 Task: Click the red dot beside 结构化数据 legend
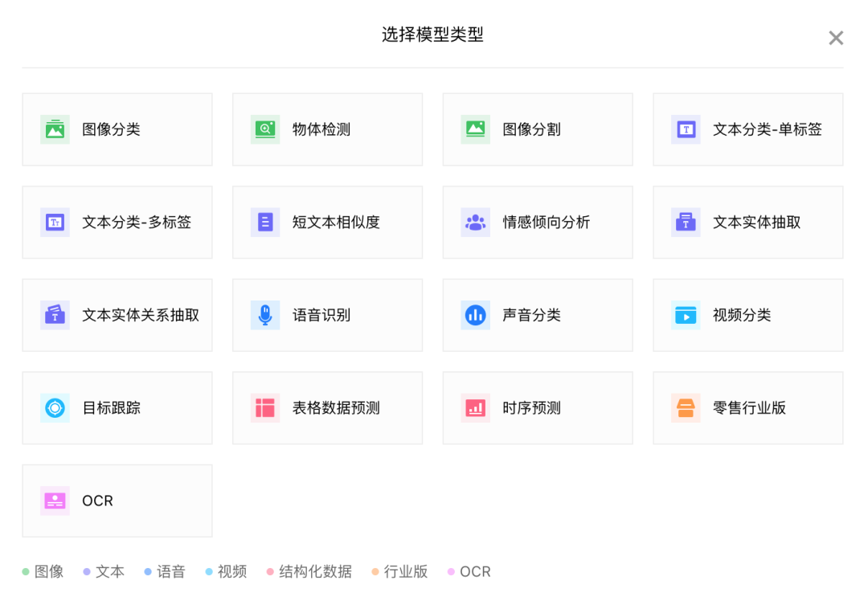(270, 571)
